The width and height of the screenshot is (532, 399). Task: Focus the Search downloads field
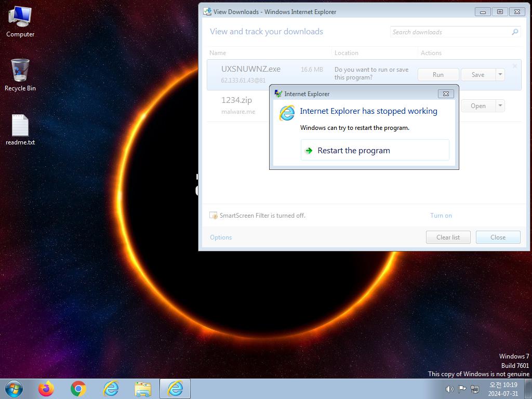[x=455, y=32]
